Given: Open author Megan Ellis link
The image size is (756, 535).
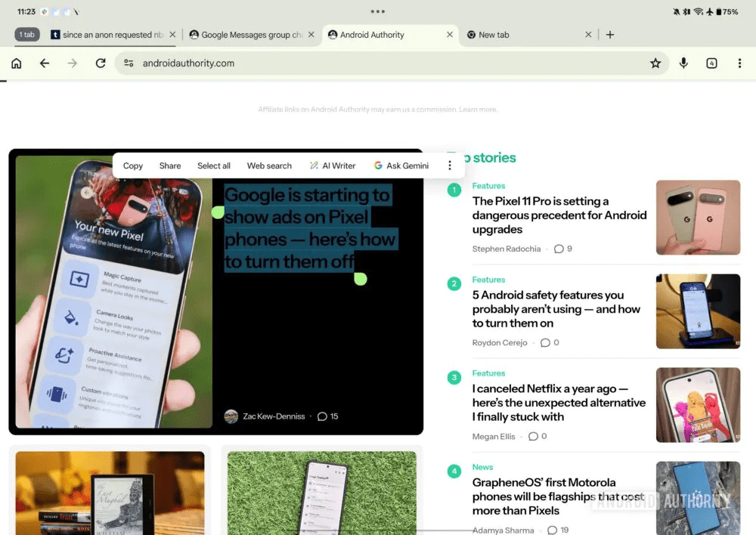Looking at the screenshot, I should (494, 437).
